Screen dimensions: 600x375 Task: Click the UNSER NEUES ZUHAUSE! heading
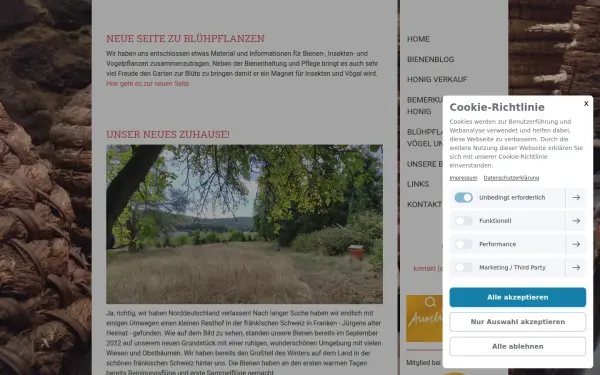click(168, 134)
